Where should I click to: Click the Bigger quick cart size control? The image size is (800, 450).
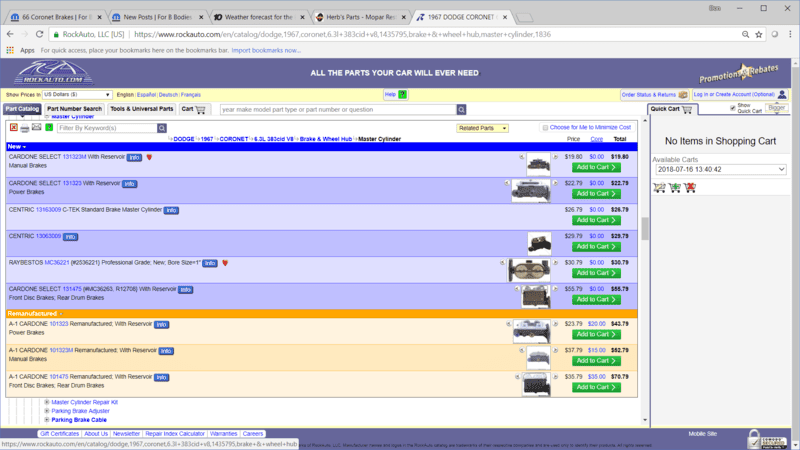777,108
